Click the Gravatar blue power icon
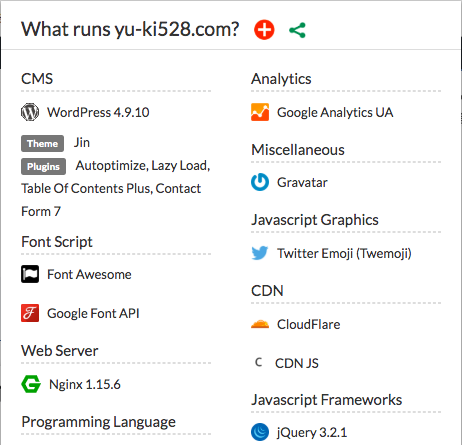 [260, 182]
